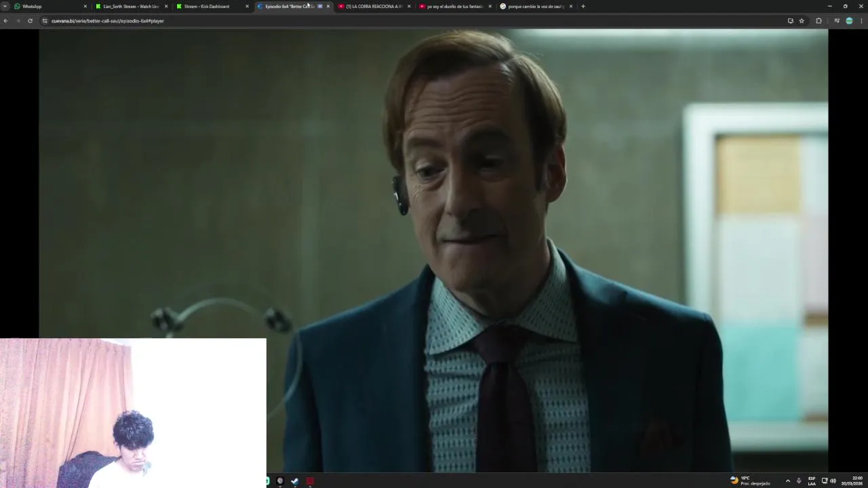This screenshot has width=868, height=488.
Task: Click the install app icon in address bar
Action: [x=790, y=20]
